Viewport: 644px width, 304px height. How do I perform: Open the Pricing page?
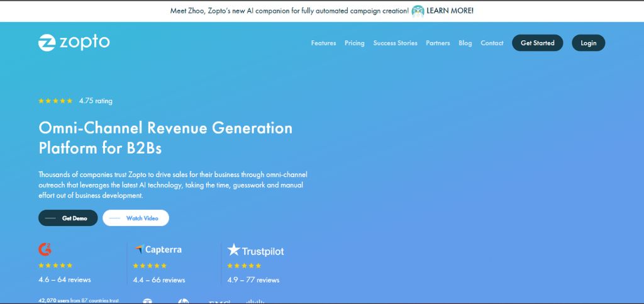tap(355, 43)
